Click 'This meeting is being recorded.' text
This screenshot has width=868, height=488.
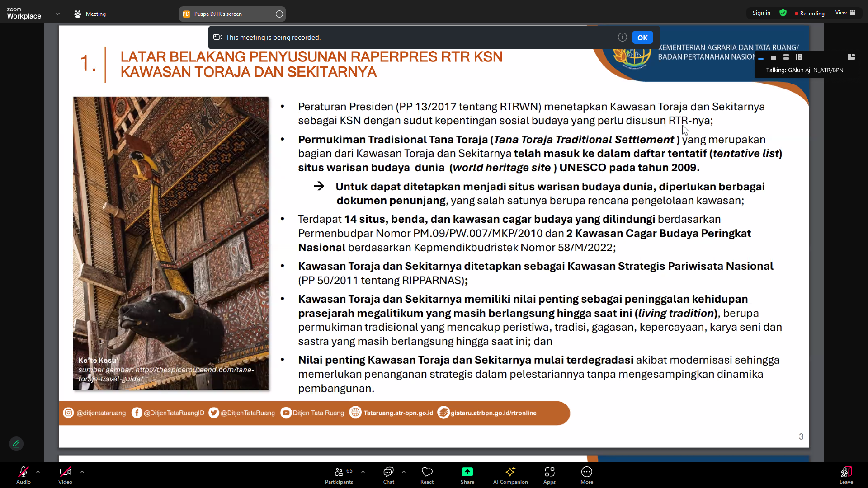click(x=273, y=38)
